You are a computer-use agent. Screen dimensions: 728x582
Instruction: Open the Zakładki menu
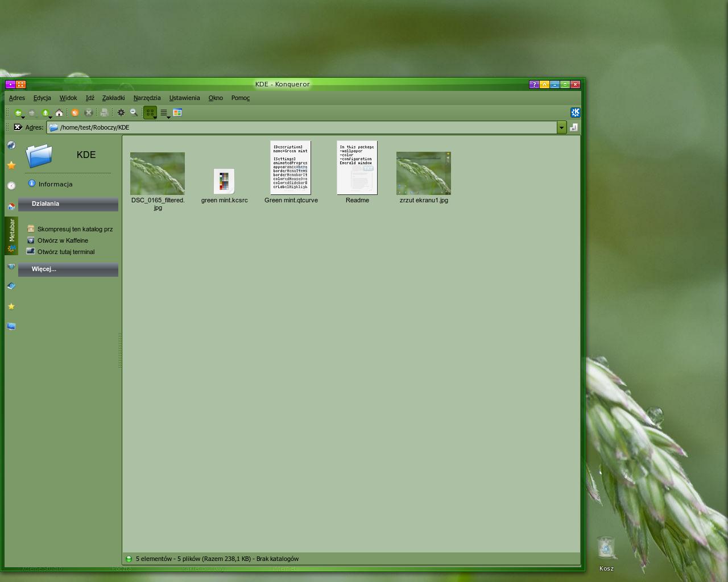coord(113,98)
